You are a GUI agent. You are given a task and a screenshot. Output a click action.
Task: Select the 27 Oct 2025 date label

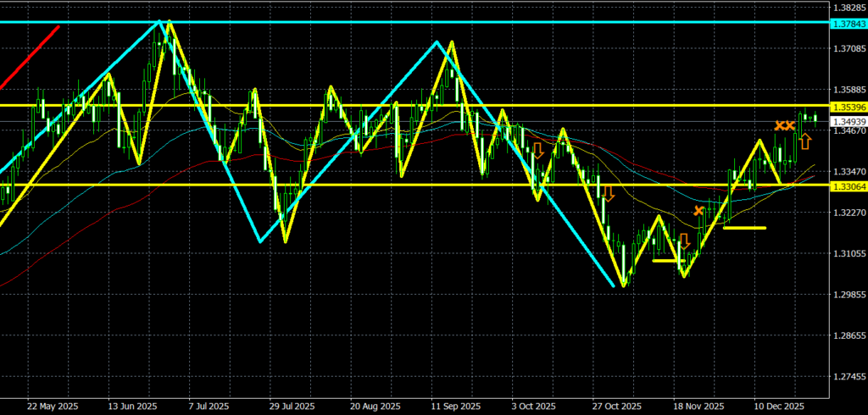pos(616,405)
